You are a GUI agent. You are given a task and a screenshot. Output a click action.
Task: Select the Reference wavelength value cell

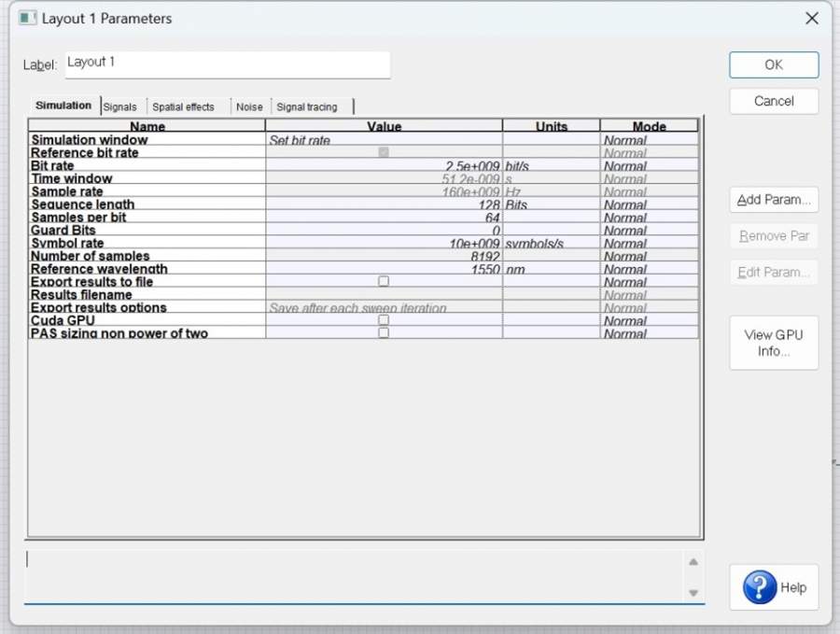[383, 269]
